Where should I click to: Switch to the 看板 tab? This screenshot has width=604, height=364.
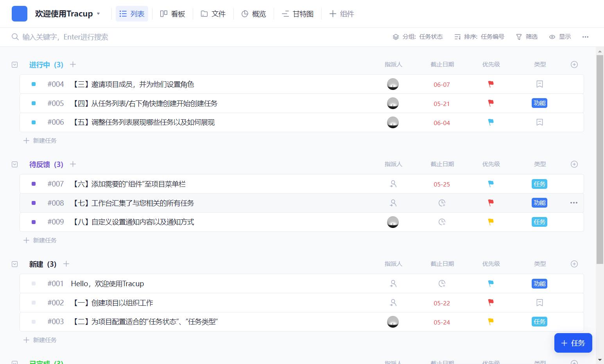coord(172,14)
